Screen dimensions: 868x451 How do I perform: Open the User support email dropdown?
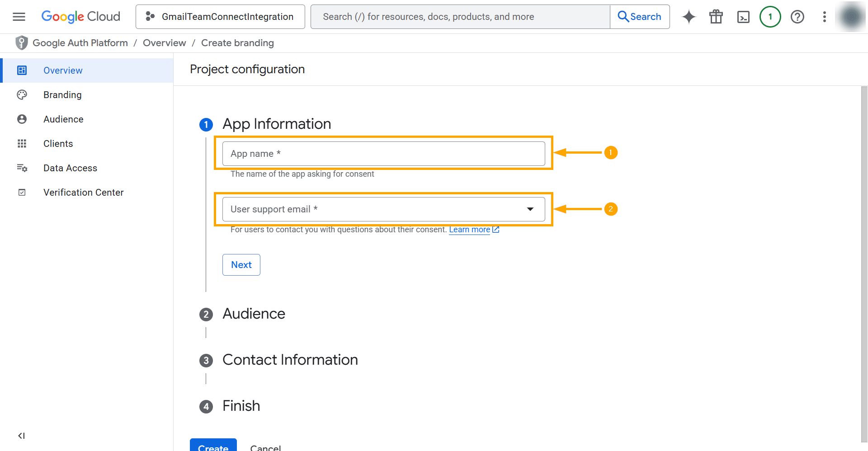(529, 209)
